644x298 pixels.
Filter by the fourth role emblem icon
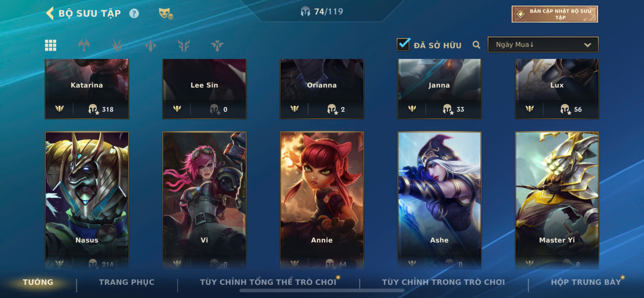(x=184, y=45)
